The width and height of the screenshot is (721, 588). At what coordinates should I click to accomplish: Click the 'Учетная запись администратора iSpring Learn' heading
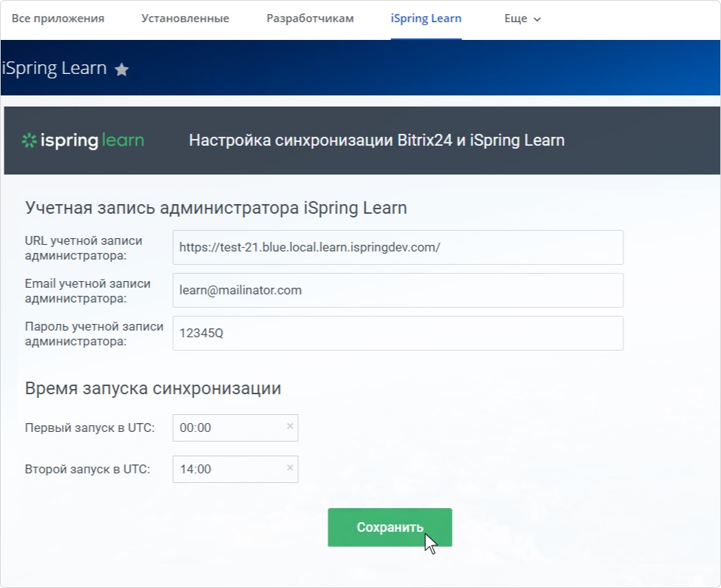(216, 208)
